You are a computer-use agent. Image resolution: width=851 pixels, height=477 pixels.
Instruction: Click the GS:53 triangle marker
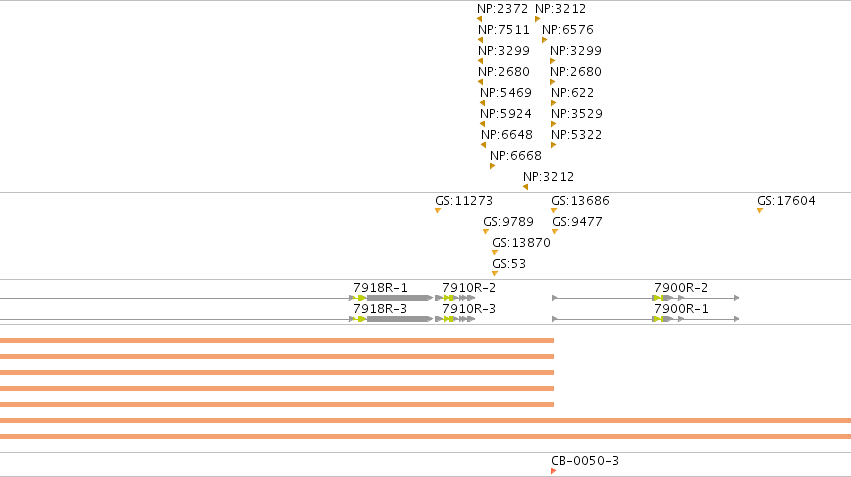point(495,274)
